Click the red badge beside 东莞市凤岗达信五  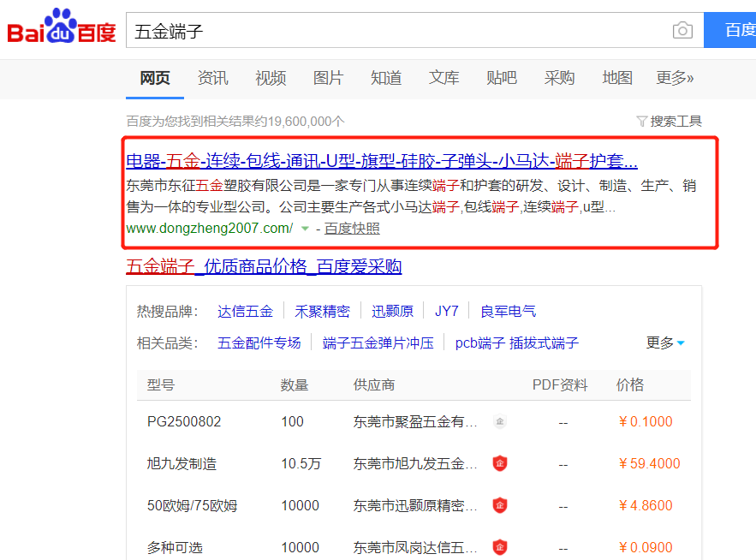(x=500, y=547)
